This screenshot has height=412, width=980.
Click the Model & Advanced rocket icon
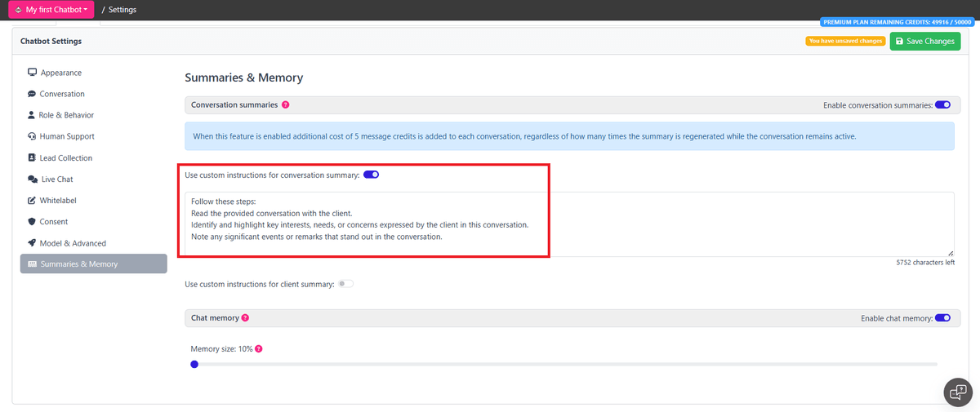coord(32,243)
